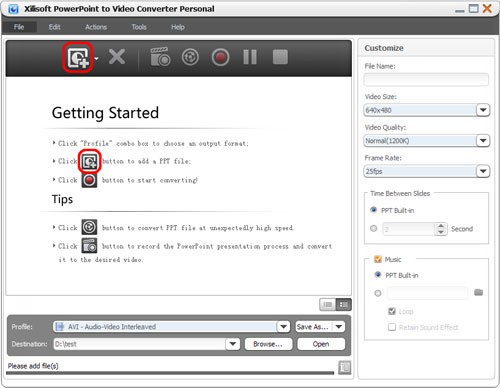The height and width of the screenshot is (388, 500).
Task: Click the high-speed convert icon under Tips
Action: tap(89, 227)
